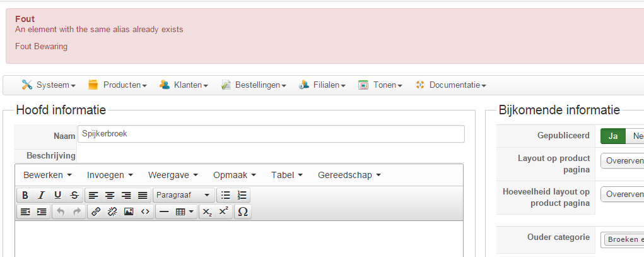Apply italic text formatting
The width and height of the screenshot is (644, 257).
point(42,195)
